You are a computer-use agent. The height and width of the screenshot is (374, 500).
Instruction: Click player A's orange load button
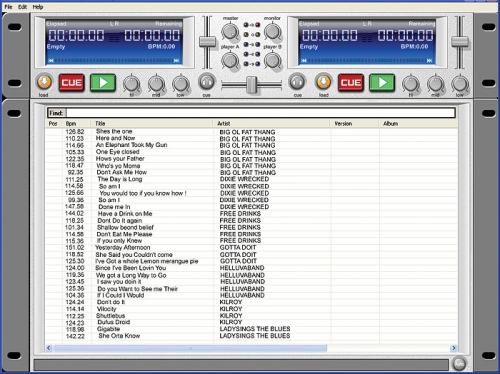pos(44,82)
